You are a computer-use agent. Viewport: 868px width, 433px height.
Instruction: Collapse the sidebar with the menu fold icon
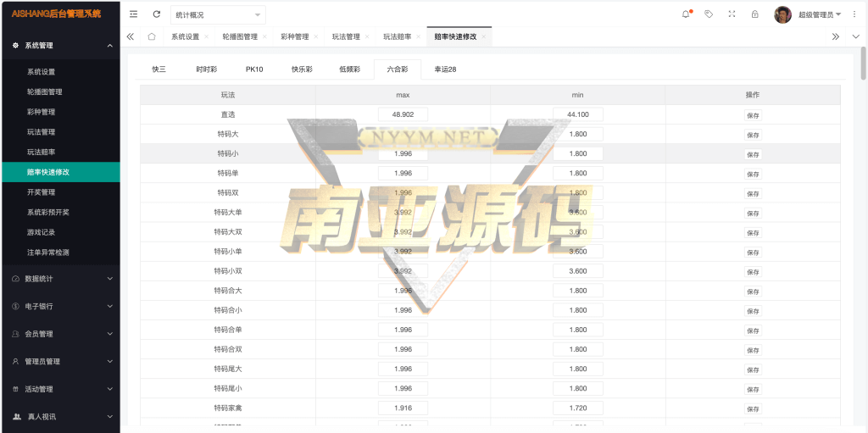(x=134, y=14)
